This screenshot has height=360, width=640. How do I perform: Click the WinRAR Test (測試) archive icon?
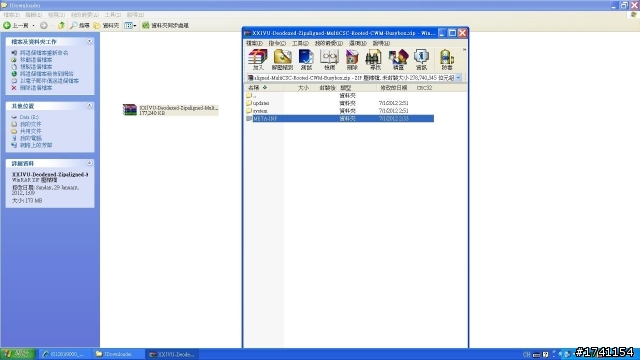[x=306, y=60]
